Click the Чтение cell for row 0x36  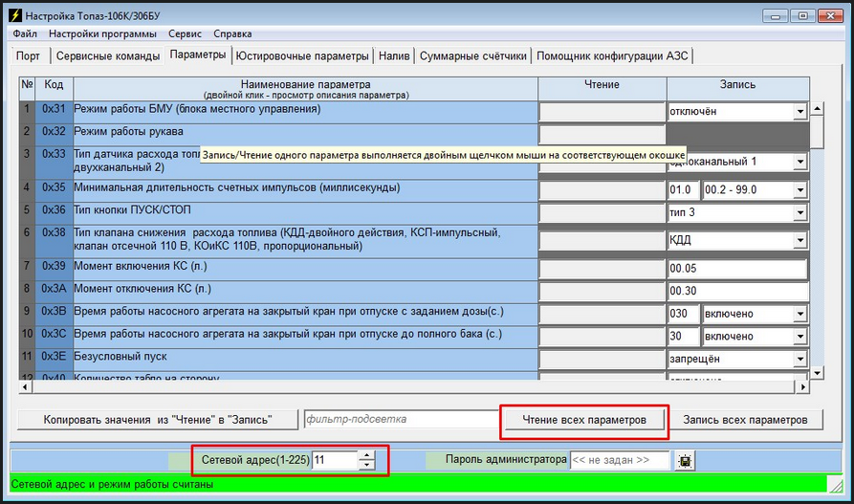click(602, 213)
